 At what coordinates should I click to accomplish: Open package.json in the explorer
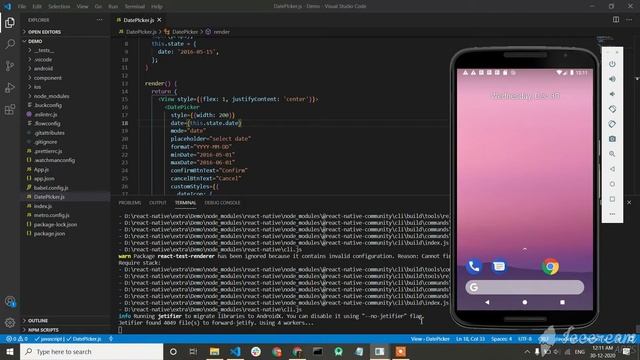(x=49, y=233)
